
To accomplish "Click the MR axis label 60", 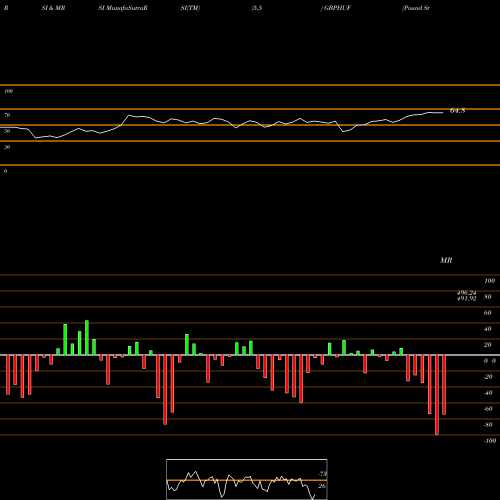I will point(487,313).
